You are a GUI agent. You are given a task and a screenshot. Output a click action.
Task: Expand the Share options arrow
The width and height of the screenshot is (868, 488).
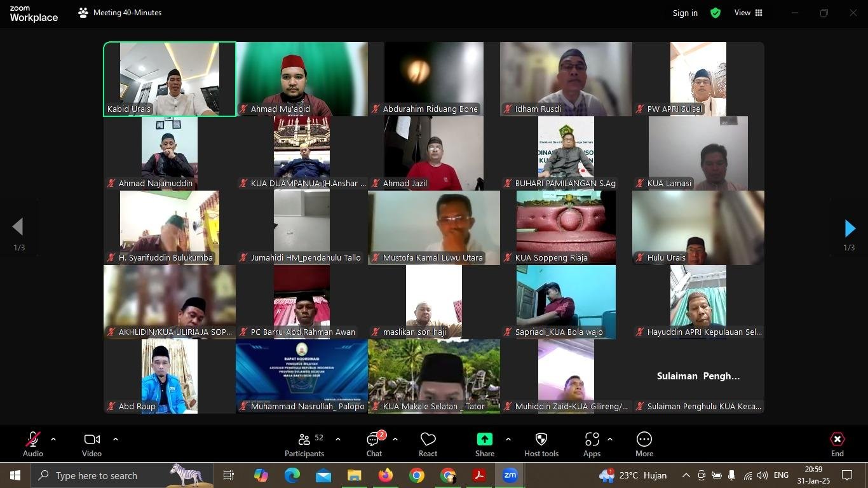pos(508,439)
